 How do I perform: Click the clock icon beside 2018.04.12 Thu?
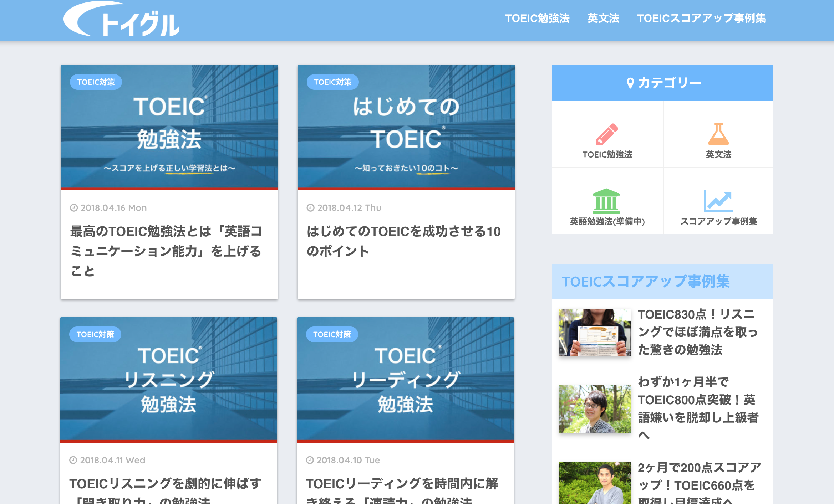coord(311,208)
